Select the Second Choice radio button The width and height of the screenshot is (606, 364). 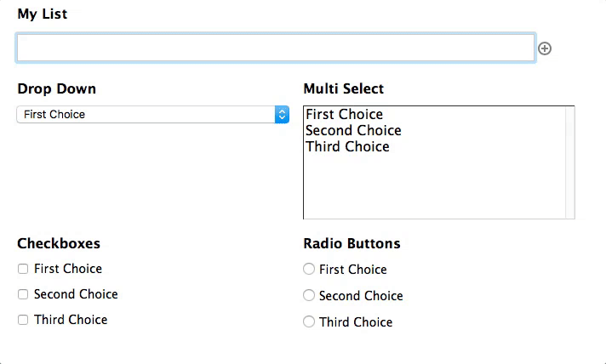coord(309,295)
